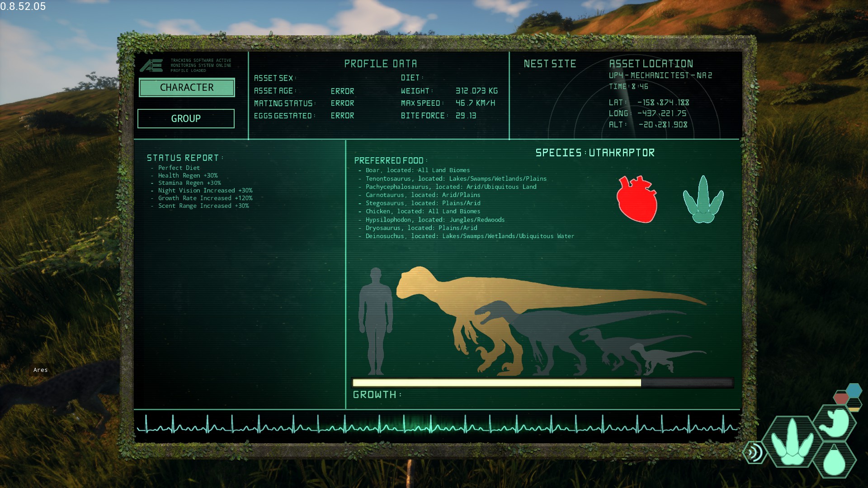Viewport: 868px width, 488px height.
Task: Click the water drop thirst hexagon
Action: pos(835,460)
